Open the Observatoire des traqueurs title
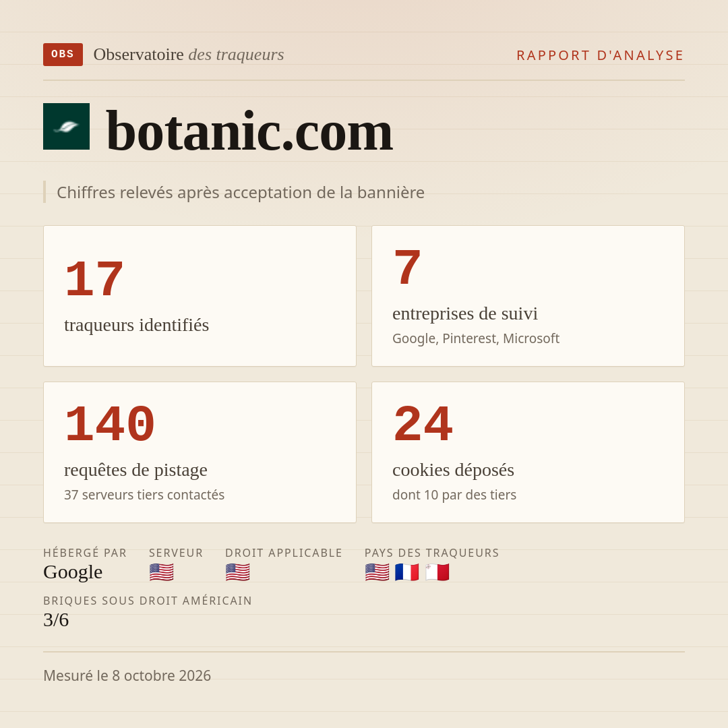This screenshot has height=728, width=728. (189, 55)
